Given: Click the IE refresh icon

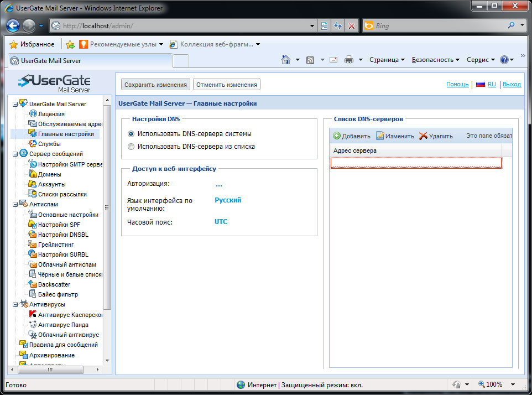Looking at the screenshot, I should pos(338,26).
